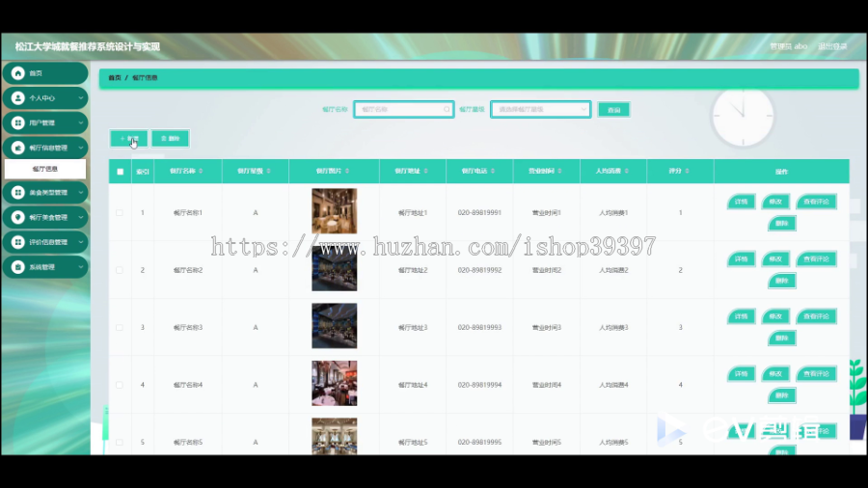The height and width of the screenshot is (488, 868).
Task: Click 详情 button for row 1
Action: pos(742,202)
